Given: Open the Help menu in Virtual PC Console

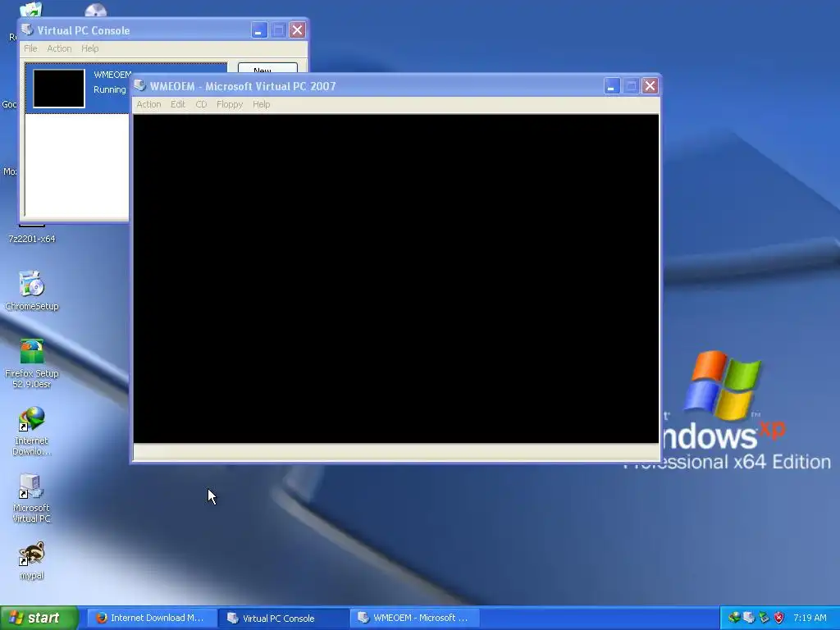Looking at the screenshot, I should click(90, 48).
